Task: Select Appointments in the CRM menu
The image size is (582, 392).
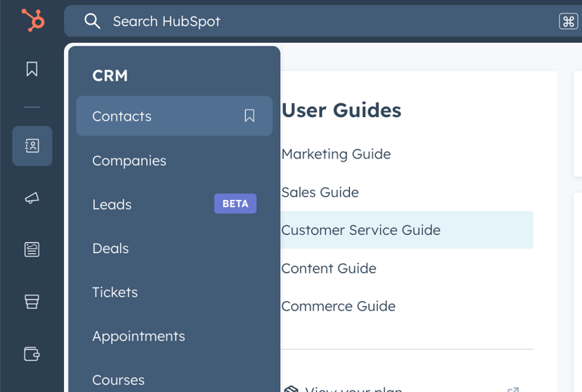Action: [x=139, y=336]
